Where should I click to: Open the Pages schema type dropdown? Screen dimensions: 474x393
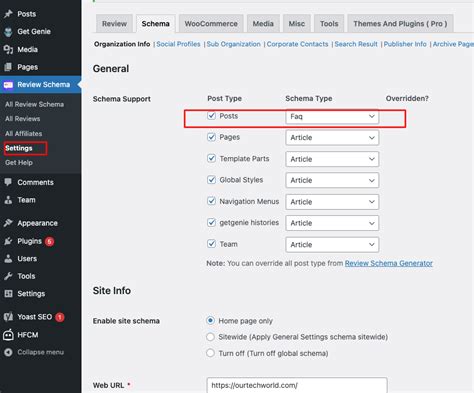[332, 138]
